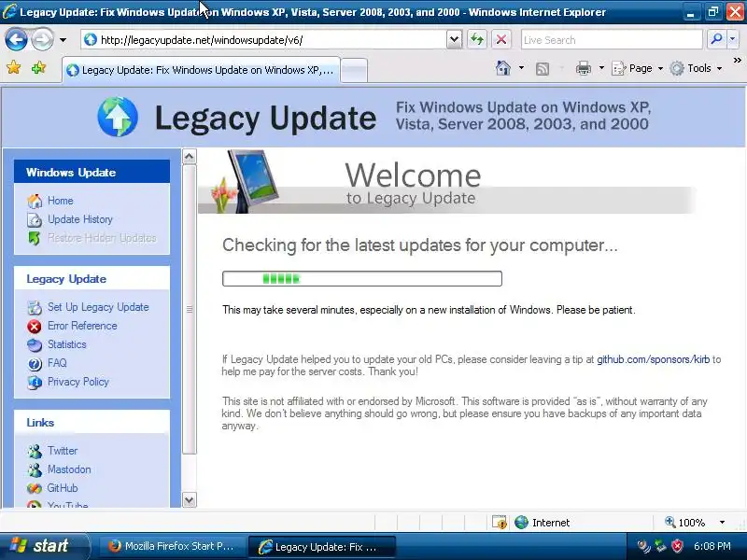Expand the Print dropdown arrow
This screenshot has height=560, width=747.
coord(601,68)
